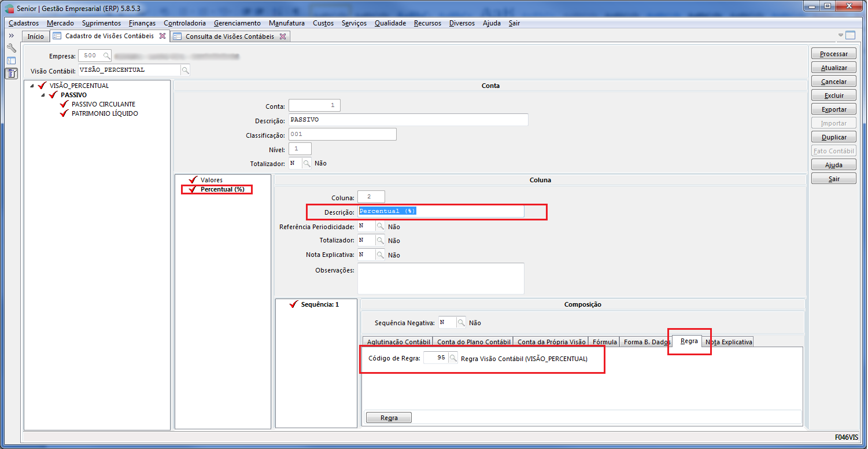Viewport: 868px width, 449px height.
Task: Switch to Consulta de Visões Contábeis tab
Action: coord(230,36)
